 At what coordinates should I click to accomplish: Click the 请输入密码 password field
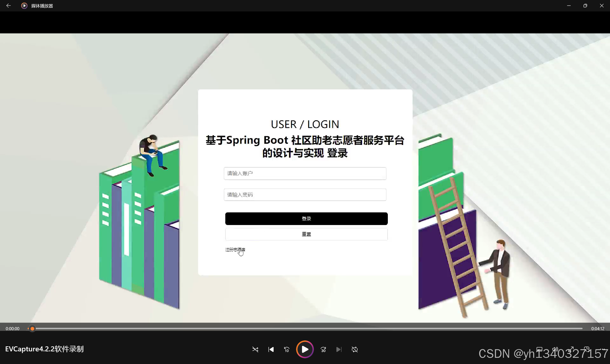point(305,195)
